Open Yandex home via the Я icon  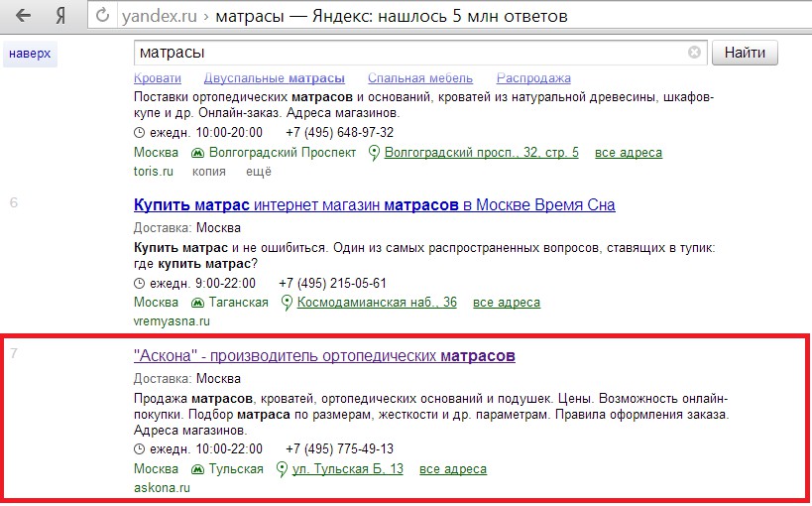coord(60,16)
